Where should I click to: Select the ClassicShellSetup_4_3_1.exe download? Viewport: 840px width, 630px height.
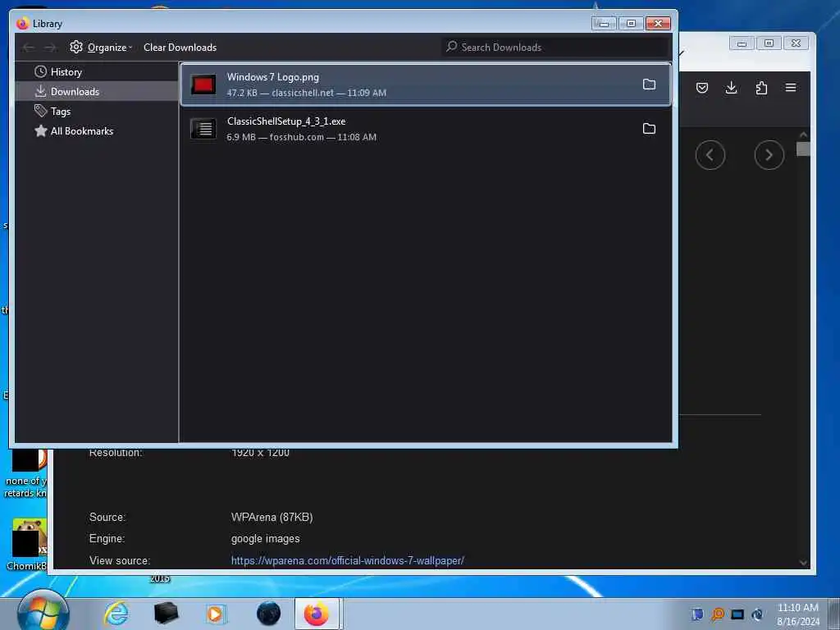coord(426,129)
